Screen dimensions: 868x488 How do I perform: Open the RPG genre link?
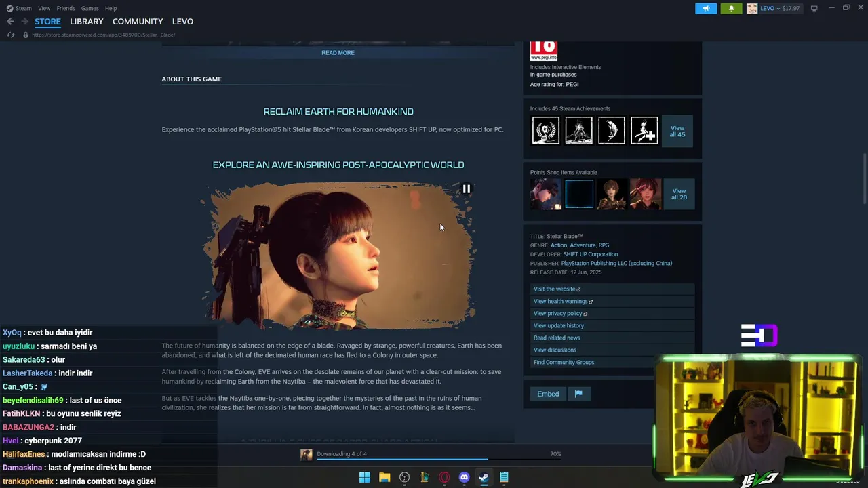coord(604,245)
